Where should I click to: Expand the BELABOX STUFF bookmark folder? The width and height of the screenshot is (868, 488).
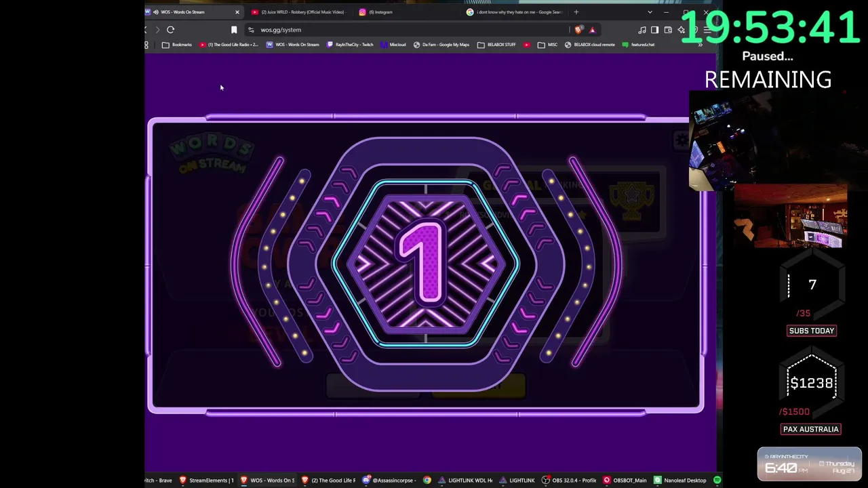click(x=496, y=45)
